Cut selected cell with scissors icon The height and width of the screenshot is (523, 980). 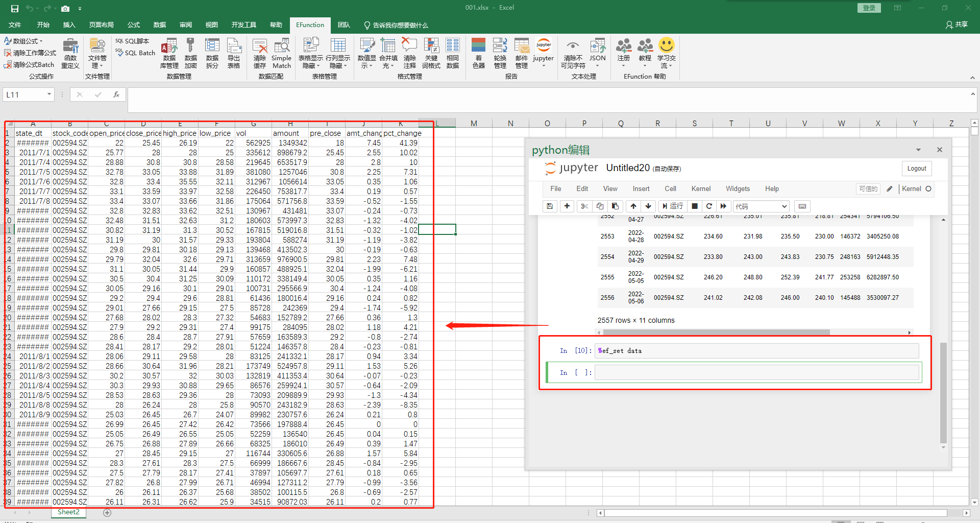pos(584,206)
